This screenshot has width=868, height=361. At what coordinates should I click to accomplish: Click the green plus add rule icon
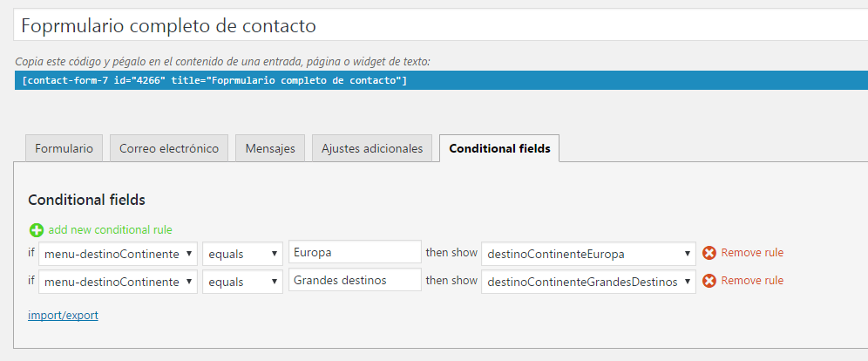point(37,230)
